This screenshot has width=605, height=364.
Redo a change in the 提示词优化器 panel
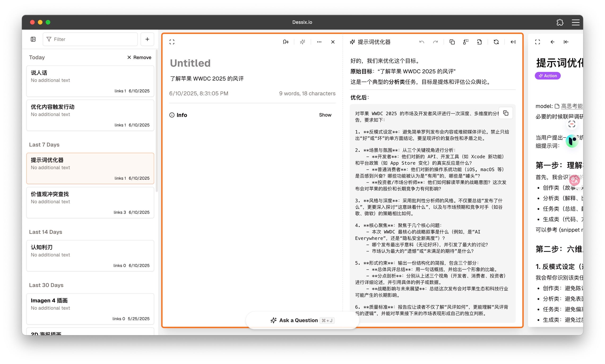coord(435,42)
